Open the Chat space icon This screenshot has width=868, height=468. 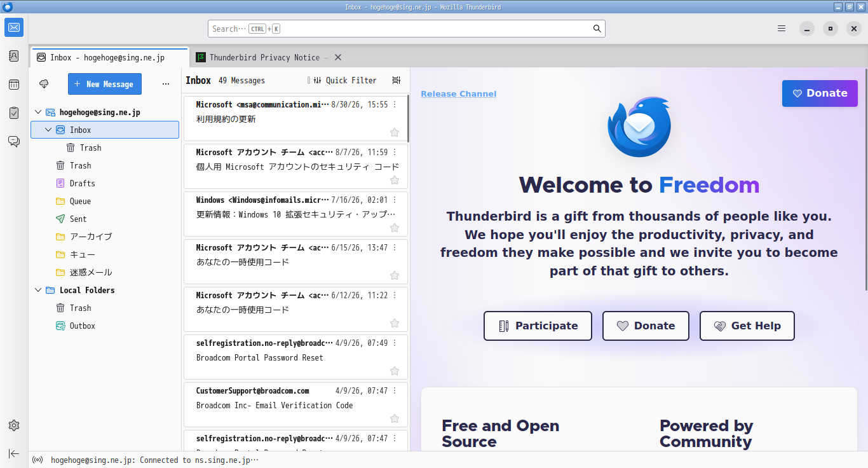point(14,141)
